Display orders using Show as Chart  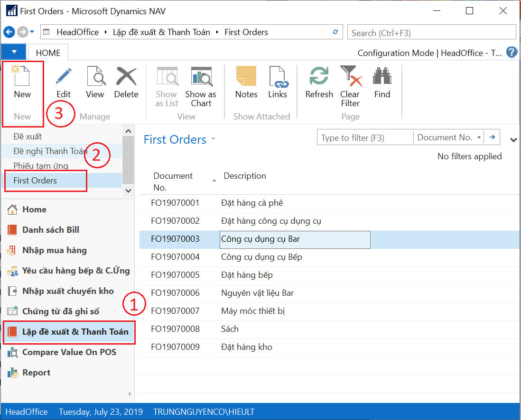pos(201,87)
